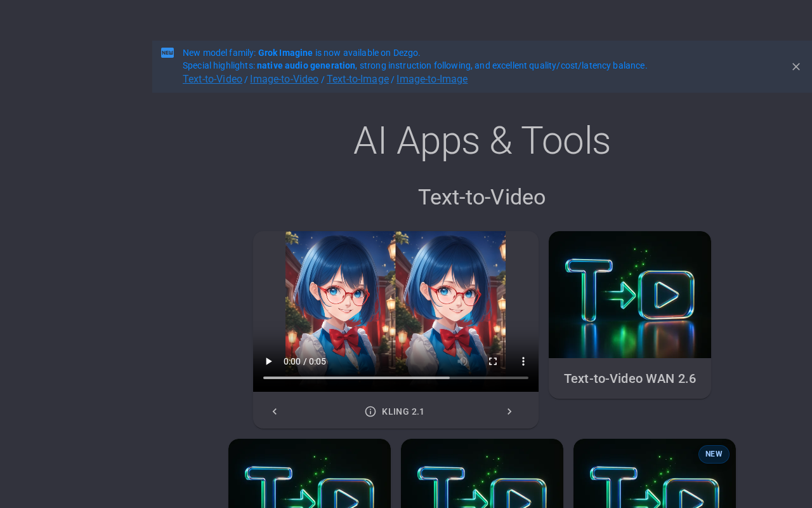Click the video time display 0:00 / 0:05

click(304, 361)
